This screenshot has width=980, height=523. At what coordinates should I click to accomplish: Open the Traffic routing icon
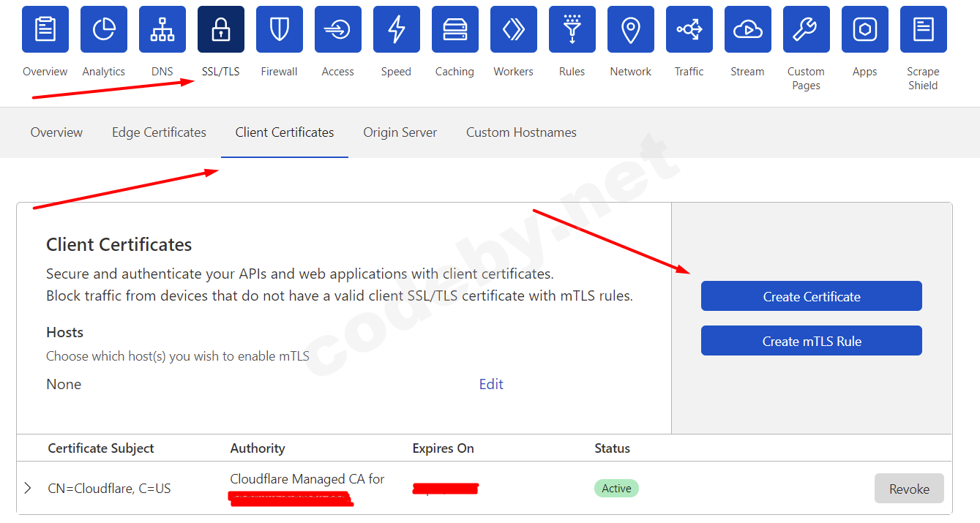coord(689,29)
